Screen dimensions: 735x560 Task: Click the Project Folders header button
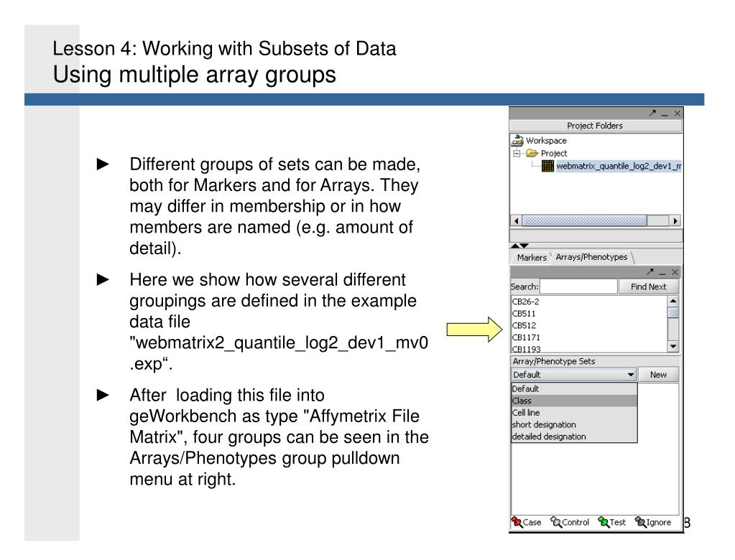point(596,126)
